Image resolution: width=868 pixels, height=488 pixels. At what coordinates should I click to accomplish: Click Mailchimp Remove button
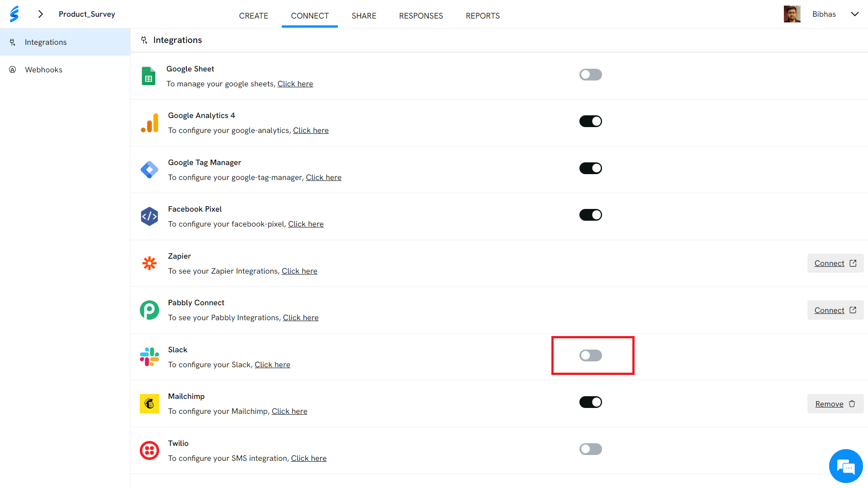835,404
